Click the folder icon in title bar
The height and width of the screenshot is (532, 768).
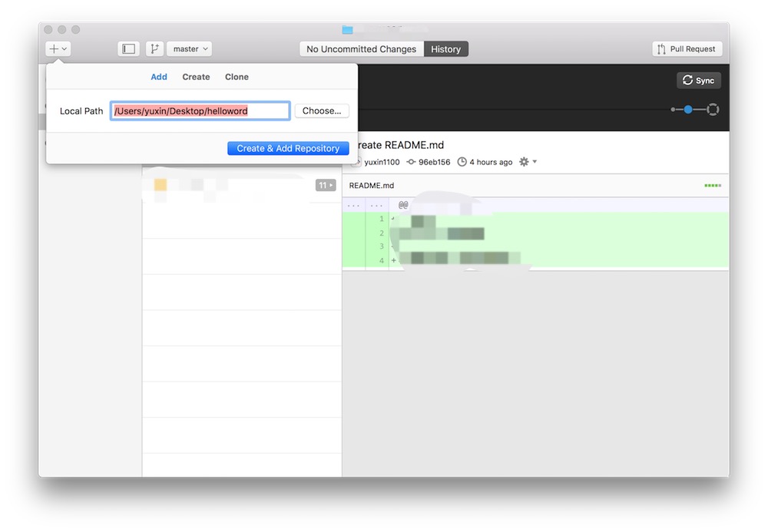click(x=347, y=29)
